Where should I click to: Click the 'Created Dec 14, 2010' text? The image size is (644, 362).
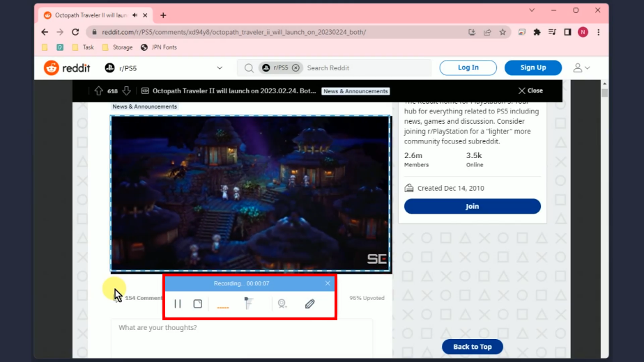450,188
